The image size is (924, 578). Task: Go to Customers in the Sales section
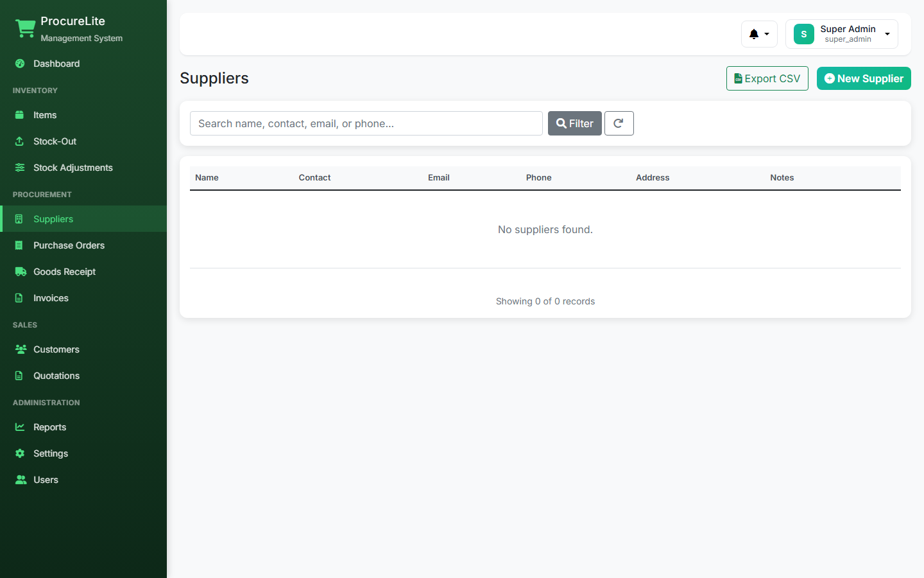(x=83, y=349)
